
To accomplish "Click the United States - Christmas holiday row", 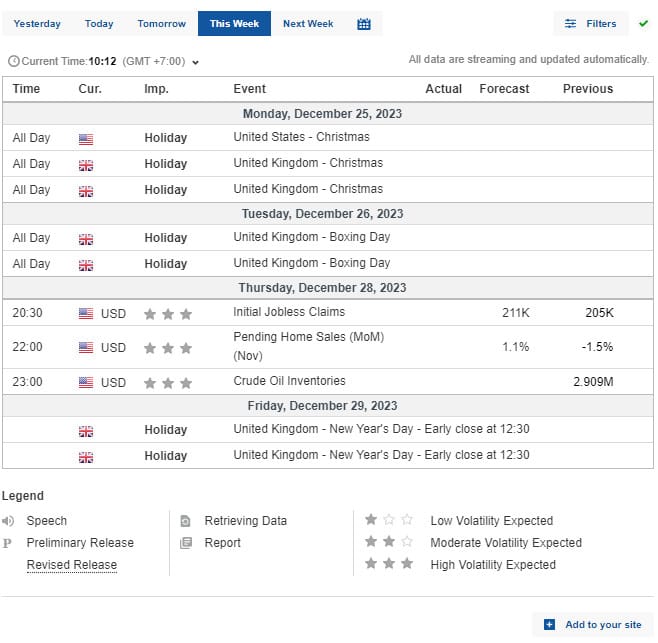I will 301,137.
